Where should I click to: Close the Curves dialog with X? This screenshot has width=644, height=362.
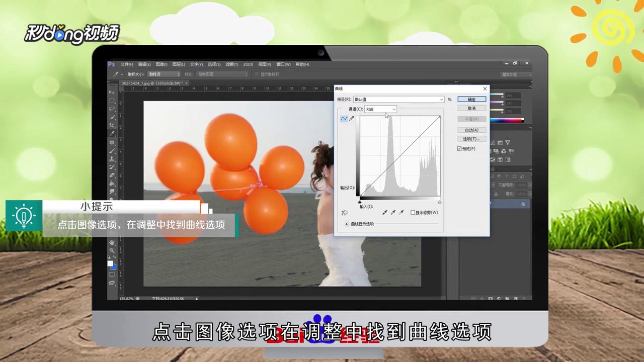[x=485, y=88]
